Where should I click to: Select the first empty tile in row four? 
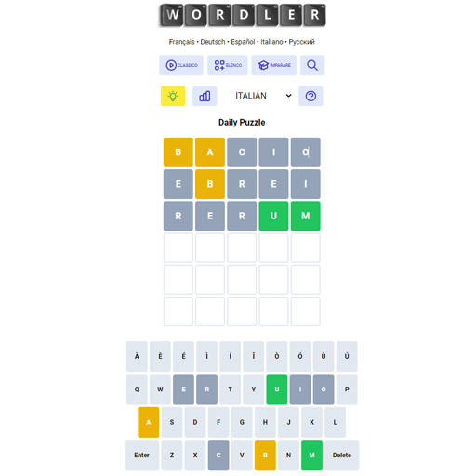click(178, 248)
